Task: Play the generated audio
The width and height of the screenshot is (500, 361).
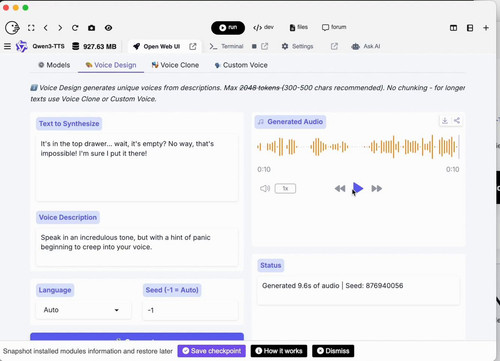Action: (358, 188)
